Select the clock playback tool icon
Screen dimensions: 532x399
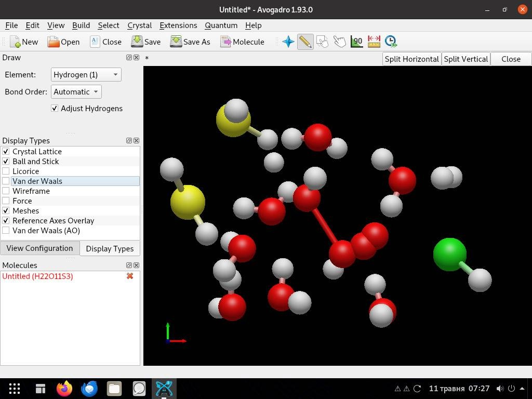(391, 42)
